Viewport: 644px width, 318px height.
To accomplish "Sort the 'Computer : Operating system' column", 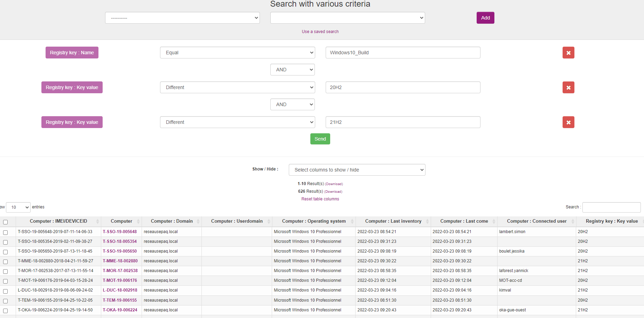I will pyautogui.click(x=313, y=221).
